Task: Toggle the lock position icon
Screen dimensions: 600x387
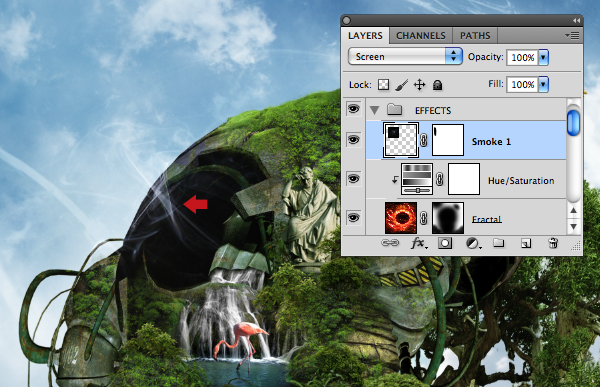Action: tap(419, 85)
